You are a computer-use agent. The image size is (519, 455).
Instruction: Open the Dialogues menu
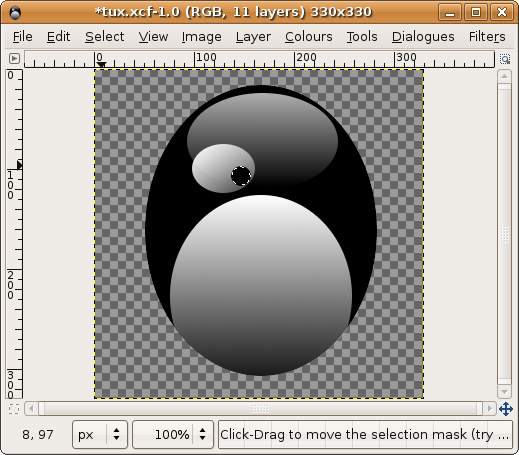click(x=423, y=37)
